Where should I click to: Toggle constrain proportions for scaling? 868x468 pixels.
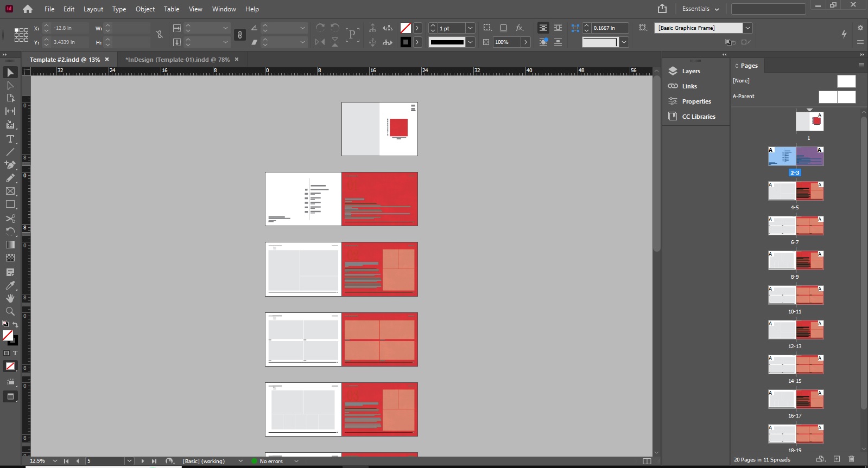[x=239, y=35]
